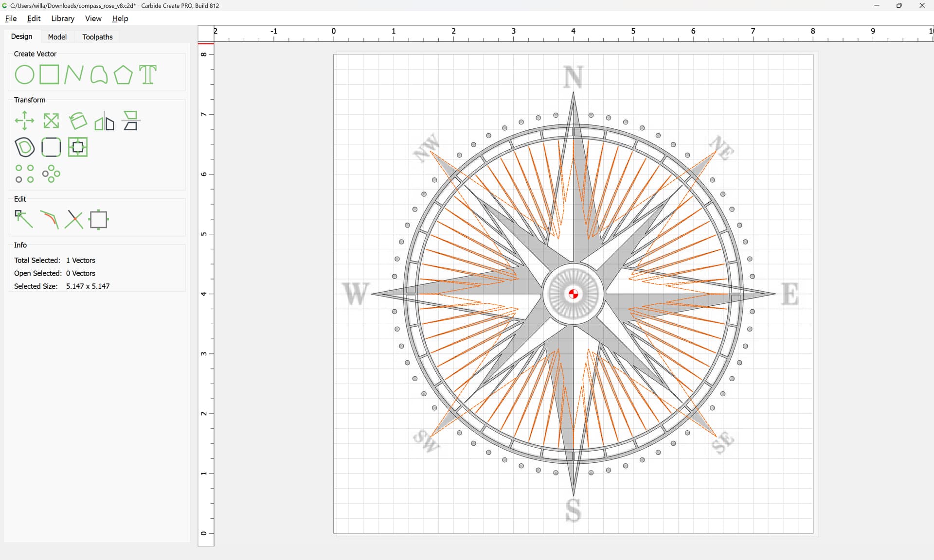The width and height of the screenshot is (934, 560).
Task: Open the Linear Array tool
Action: (x=24, y=174)
